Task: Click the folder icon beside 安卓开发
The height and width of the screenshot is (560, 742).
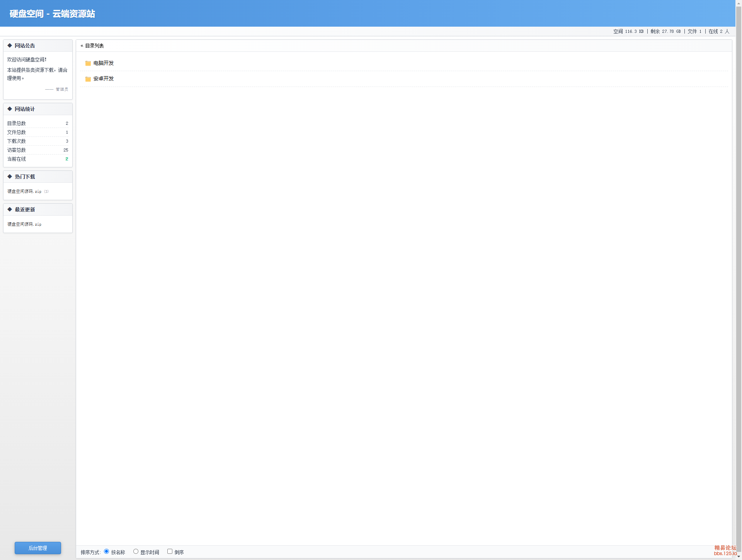Action: click(88, 79)
